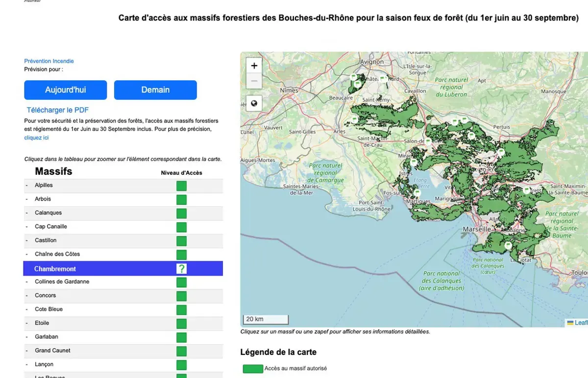
Task: Click the Chaîne des Côtes green square
Action: (181, 255)
